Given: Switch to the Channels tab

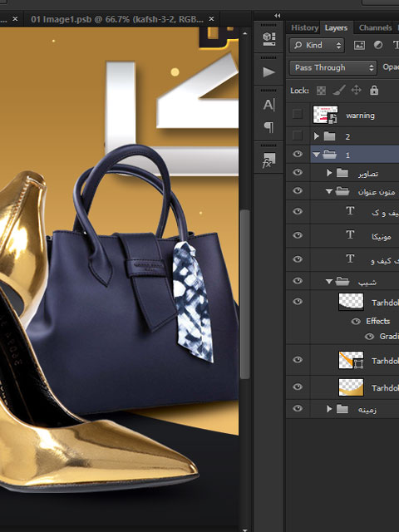Looking at the screenshot, I should tap(375, 27).
